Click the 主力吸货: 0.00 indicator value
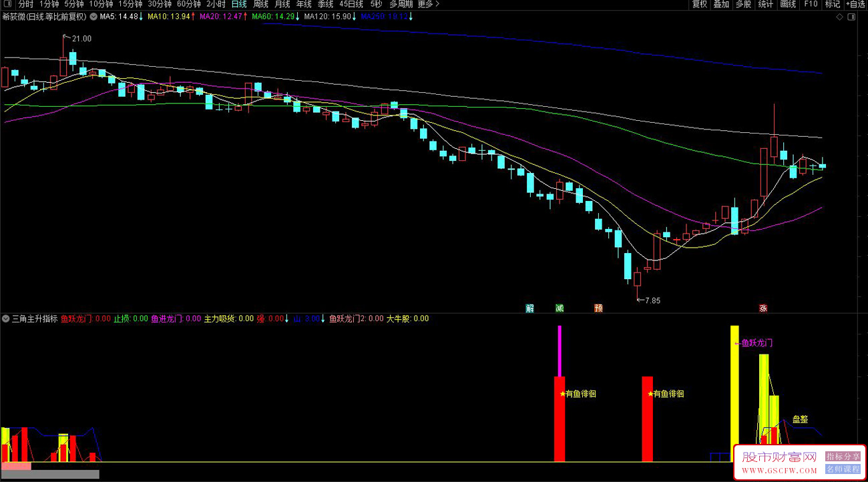 pos(229,318)
